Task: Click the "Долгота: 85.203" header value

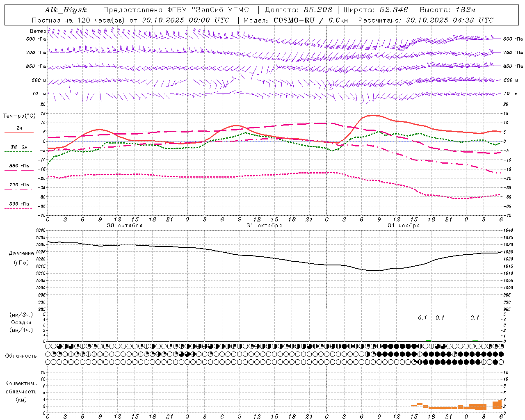Action: tap(298, 10)
